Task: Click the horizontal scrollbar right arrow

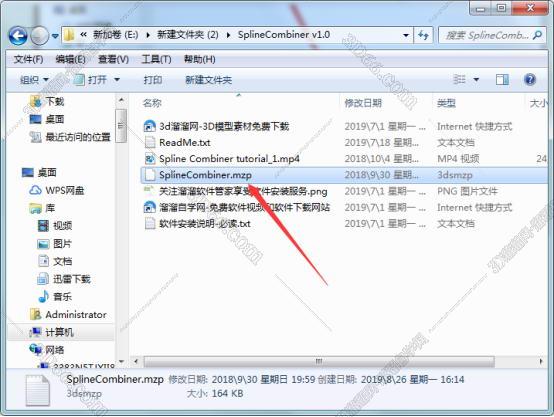Action: 541,361
